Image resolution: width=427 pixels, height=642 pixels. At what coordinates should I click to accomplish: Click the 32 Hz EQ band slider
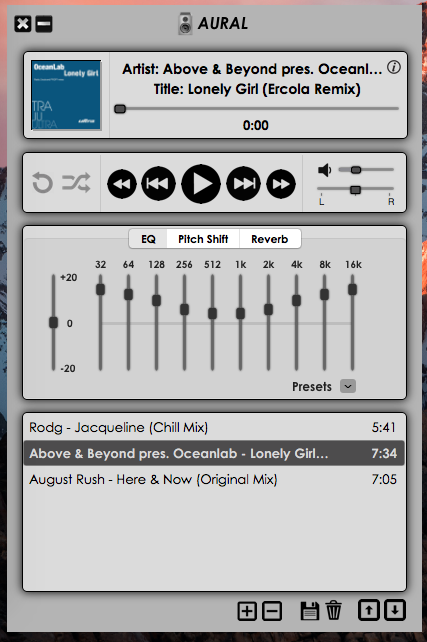click(x=100, y=322)
